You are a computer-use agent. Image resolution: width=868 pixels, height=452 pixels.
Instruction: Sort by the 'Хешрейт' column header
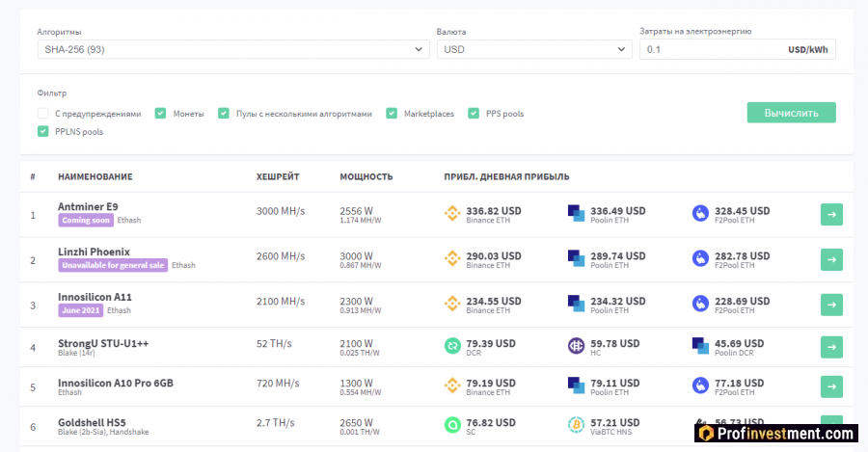[278, 177]
